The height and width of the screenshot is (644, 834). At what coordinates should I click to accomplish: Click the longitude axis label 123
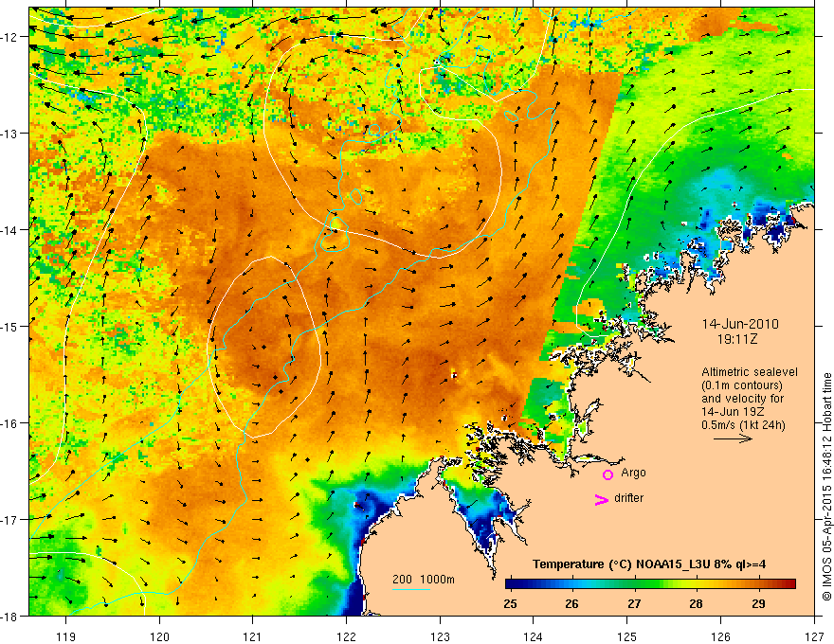(x=440, y=636)
